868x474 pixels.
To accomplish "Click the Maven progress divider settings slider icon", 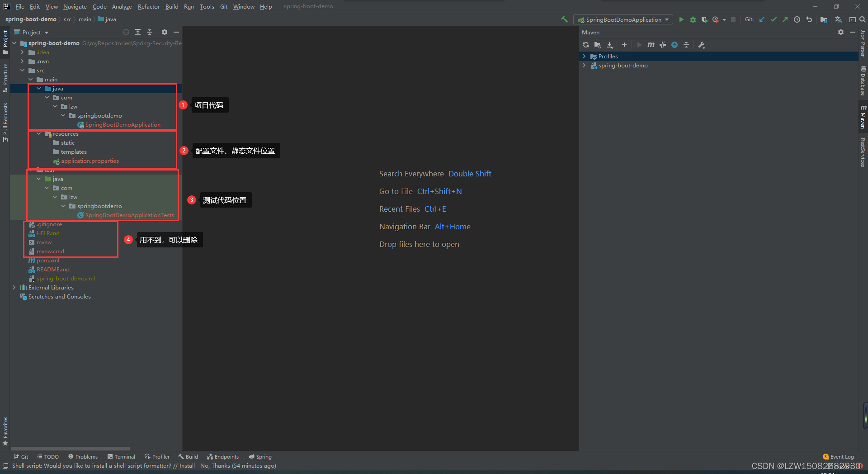I will [686, 45].
